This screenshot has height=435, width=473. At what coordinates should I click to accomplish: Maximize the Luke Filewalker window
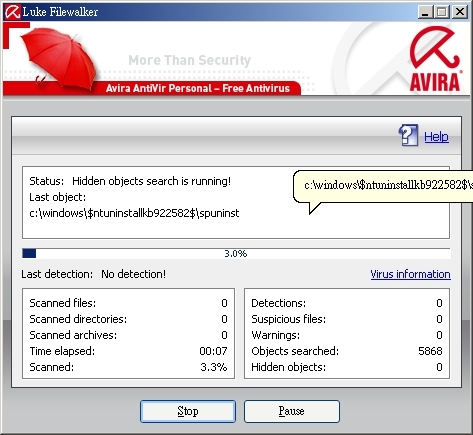(x=442, y=12)
